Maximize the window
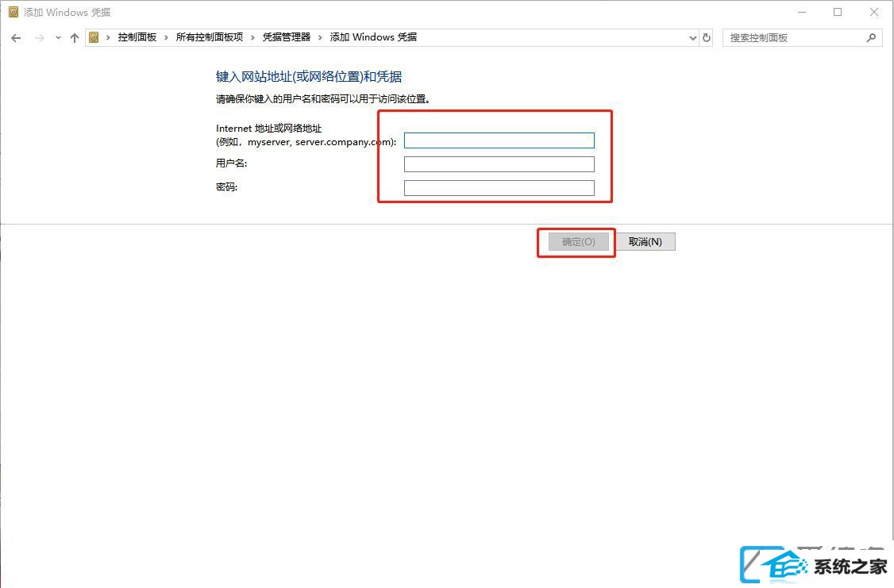894x588 pixels. pos(838,12)
